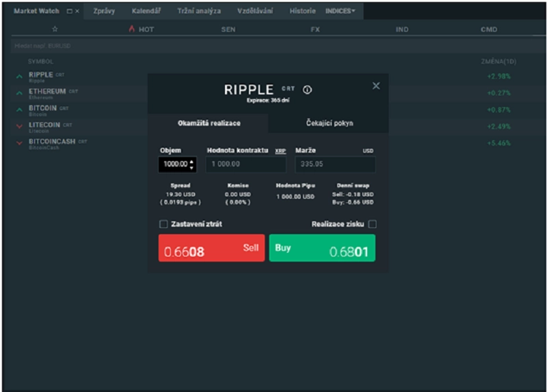The image size is (547, 392).
Task: Open the Ripple instrument info icon
Action: (307, 90)
